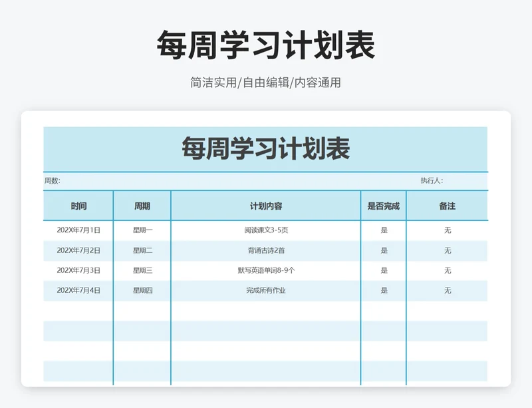Select the table title cell 每周学习计划表
This screenshot has width=532, height=408.
265,149
